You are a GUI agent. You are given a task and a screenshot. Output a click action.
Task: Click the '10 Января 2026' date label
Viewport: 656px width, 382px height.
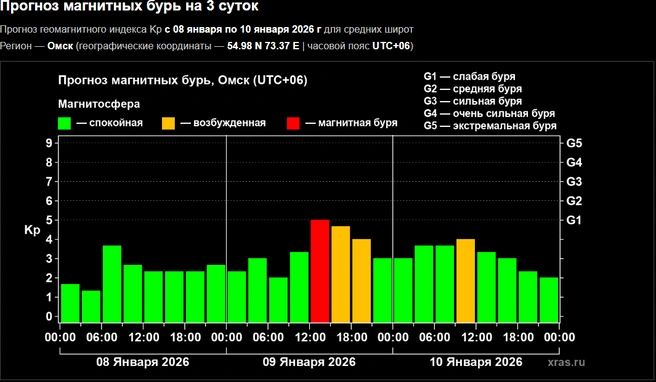[x=476, y=362]
